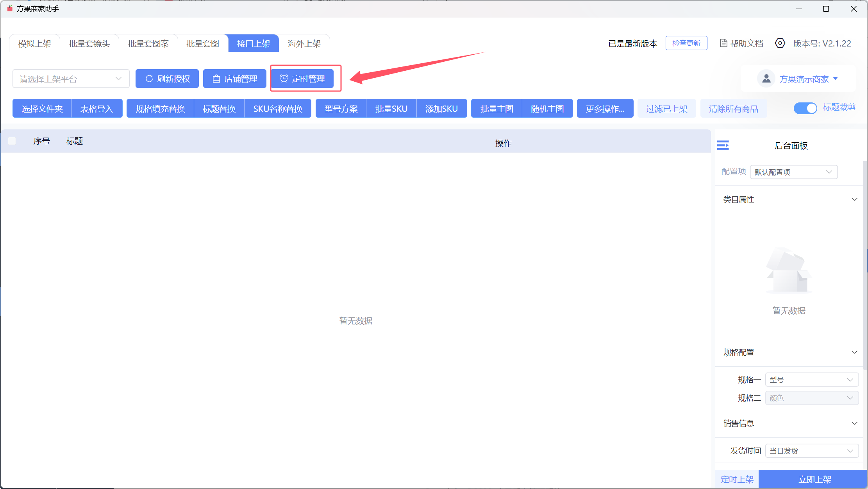868x489 pixels.
Task: Expand the 发货时间 当日发货 dropdown
Action: click(811, 451)
